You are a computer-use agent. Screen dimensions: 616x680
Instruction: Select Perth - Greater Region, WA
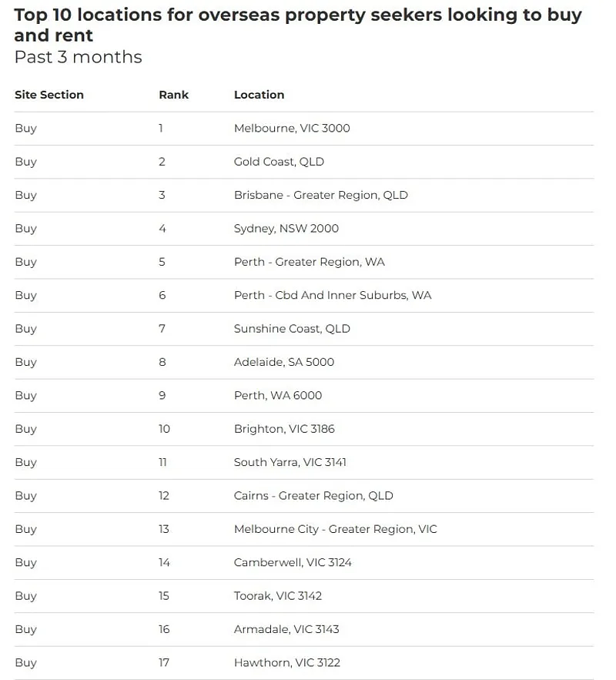tap(309, 262)
